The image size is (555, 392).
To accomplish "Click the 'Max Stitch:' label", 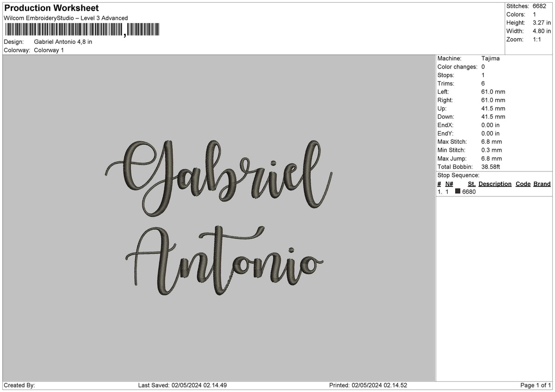I will [452, 141].
